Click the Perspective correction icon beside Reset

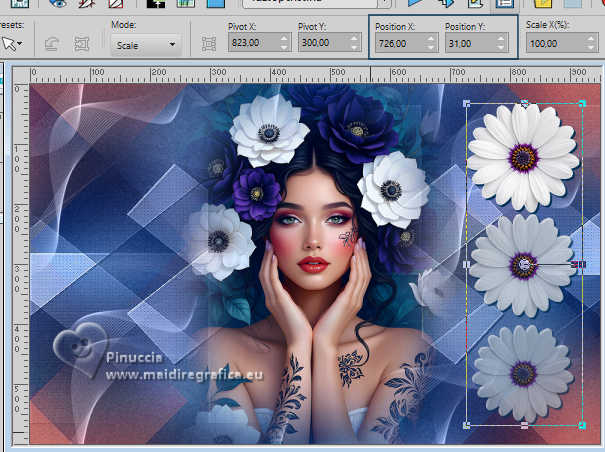(81, 44)
